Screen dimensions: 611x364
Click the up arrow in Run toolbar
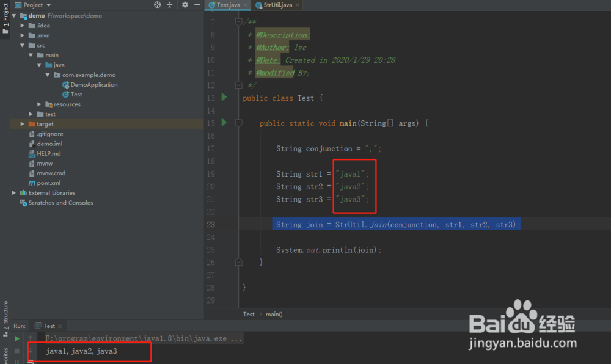(x=31, y=338)
